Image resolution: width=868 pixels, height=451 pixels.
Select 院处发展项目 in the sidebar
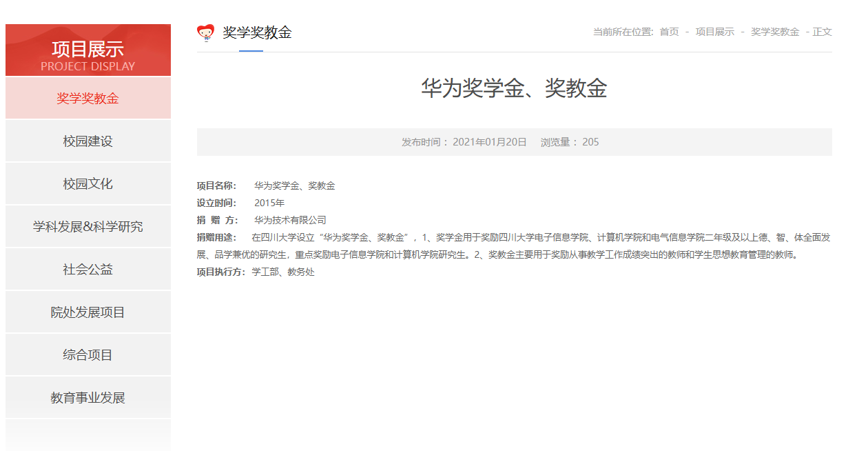pyautogui.click(x=88, y=312)
